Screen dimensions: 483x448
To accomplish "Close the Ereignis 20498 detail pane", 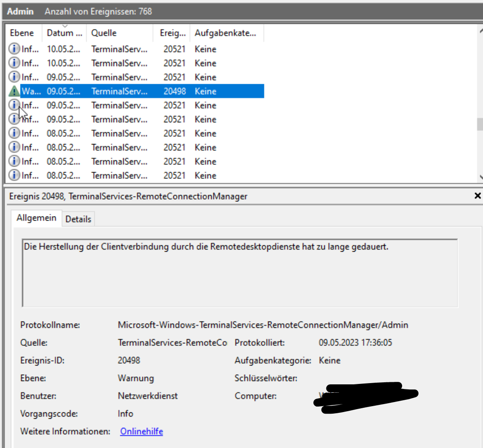I will click(x=478, y=196).
